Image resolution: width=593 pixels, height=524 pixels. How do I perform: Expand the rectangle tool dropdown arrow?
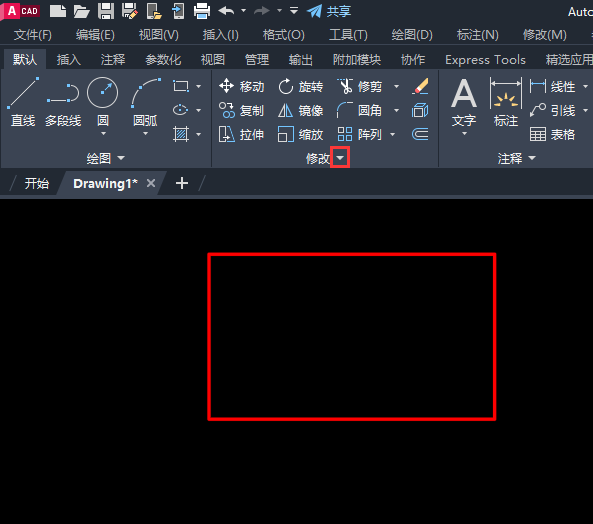click(199, 87)
